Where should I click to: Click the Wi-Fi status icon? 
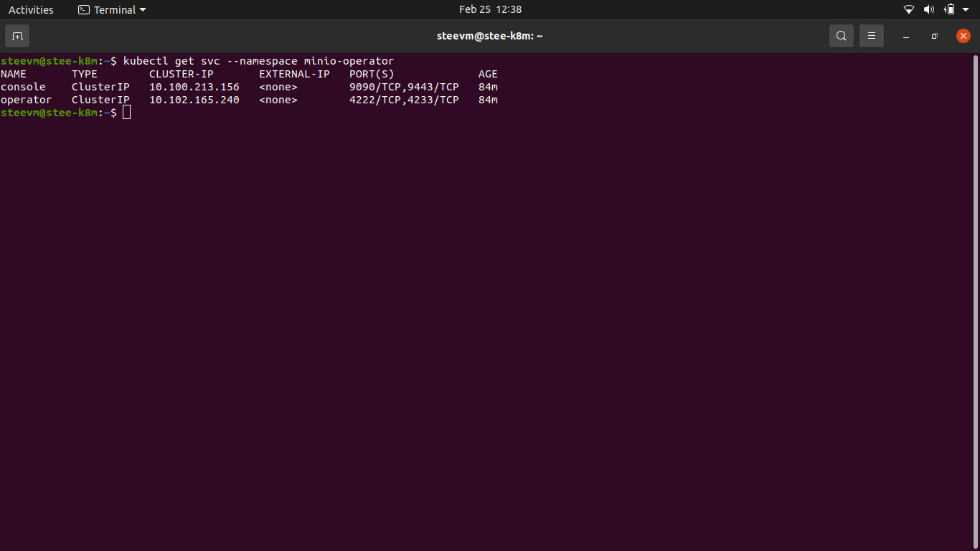click(x=908, y=9)
